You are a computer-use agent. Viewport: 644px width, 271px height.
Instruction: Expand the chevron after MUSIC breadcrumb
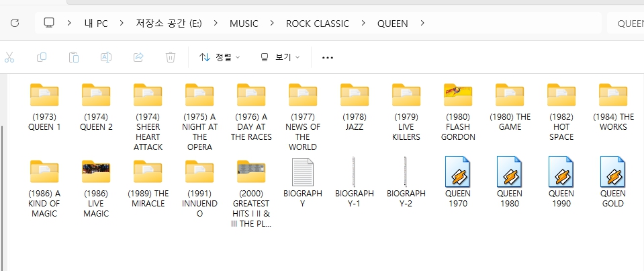[x=272, y=23]
